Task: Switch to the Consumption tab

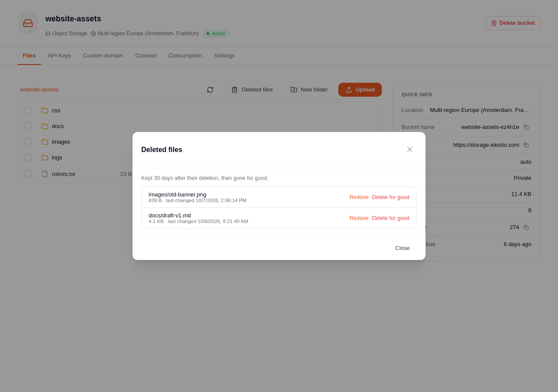Action: click(x=185, y=56)
